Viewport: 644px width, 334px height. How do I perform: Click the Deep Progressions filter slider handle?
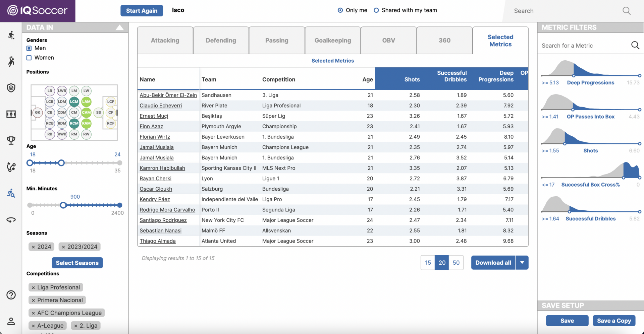pos(574,76)
